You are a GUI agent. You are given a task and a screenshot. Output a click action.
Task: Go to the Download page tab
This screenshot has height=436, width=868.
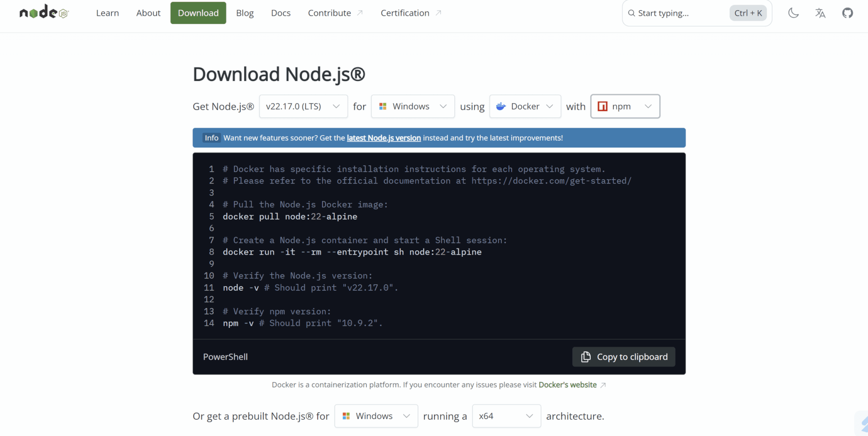(198, 13)
